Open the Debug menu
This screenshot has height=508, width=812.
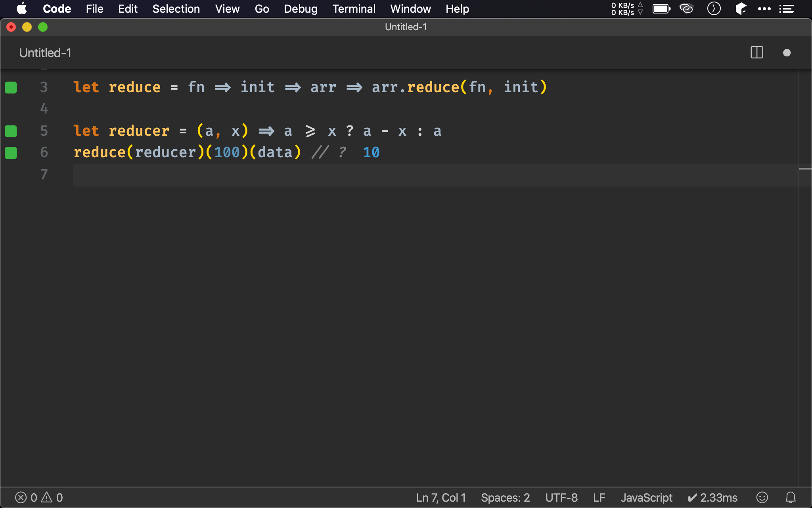pos(301,9)
